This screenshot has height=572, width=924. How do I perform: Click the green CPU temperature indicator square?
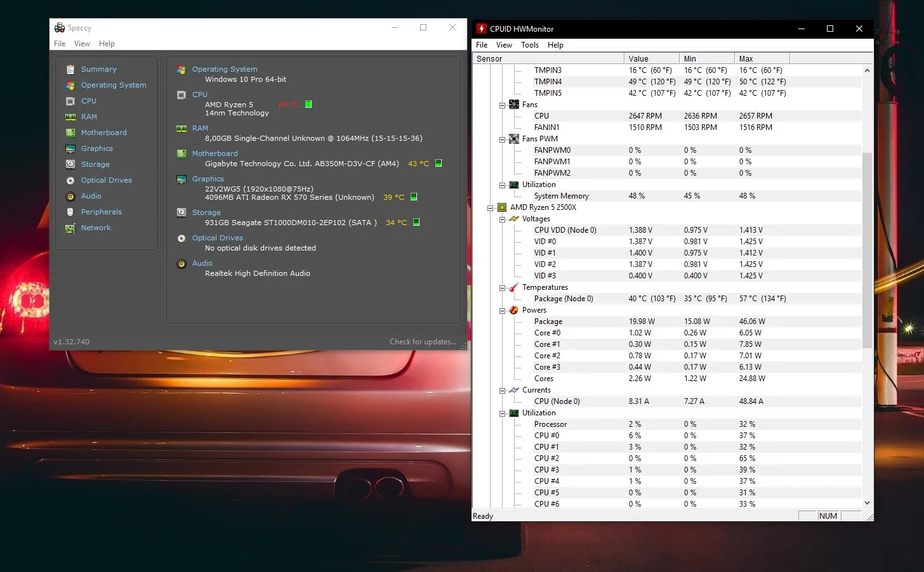click(308, 104)
